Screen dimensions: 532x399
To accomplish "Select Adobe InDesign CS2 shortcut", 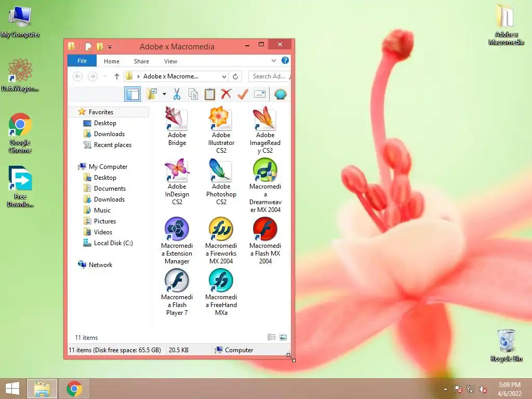I will point(177,182).
